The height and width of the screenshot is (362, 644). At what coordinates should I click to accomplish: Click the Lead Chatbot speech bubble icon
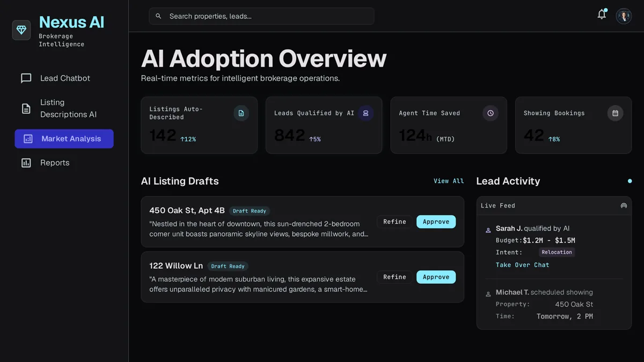[26, 78]
